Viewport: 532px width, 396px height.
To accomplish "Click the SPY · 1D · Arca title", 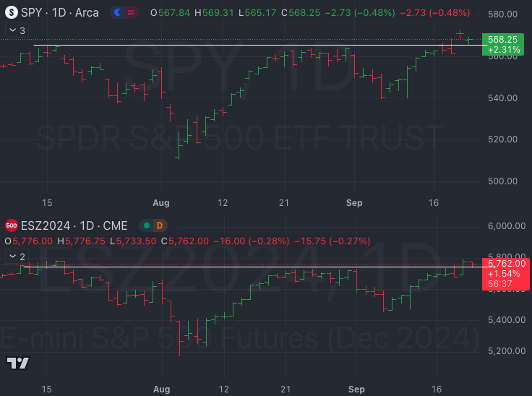I will [x=60, y=12].
